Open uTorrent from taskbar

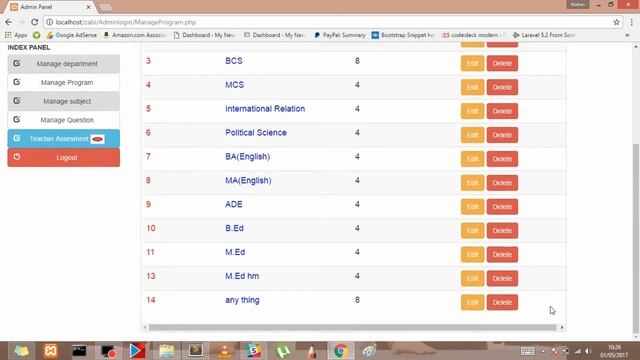pyautogui.click(x=283, y=351)
